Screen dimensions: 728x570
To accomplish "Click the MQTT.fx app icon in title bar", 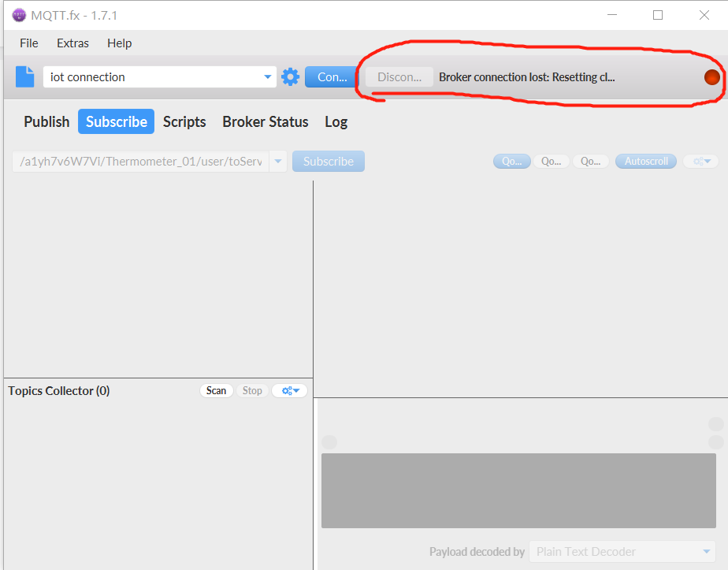I will pos(19,15).
